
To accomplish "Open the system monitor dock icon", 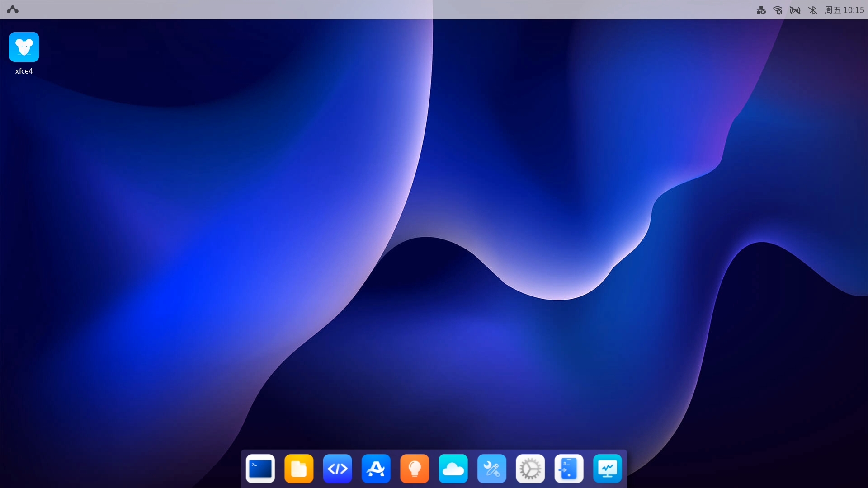I will pyautogui.click(x=608, y=469).
